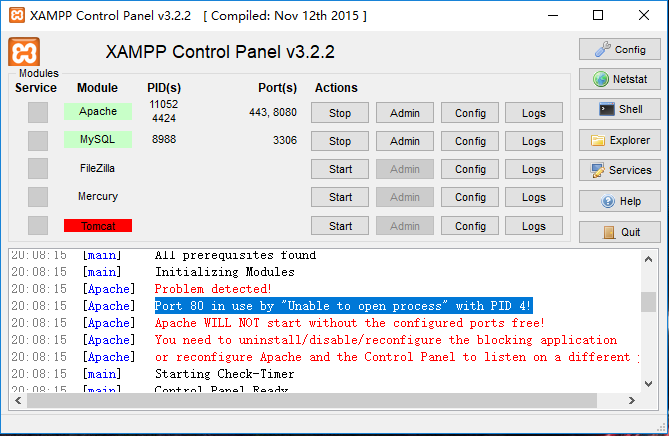Toggle Mercury service install checkbox
This screenshot has height=436, width=669.
point(38,197)
